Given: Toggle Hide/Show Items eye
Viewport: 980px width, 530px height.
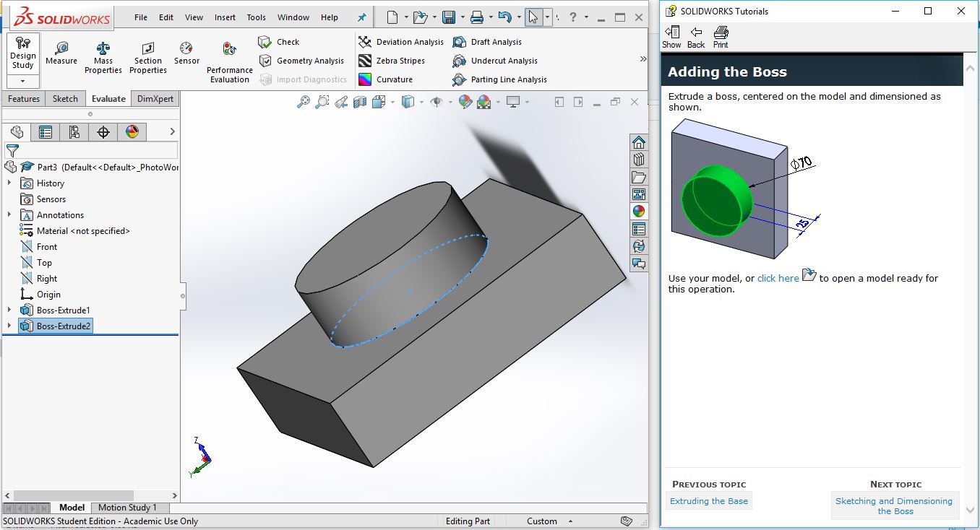Looking at the screenshot, I should [436, 103].
